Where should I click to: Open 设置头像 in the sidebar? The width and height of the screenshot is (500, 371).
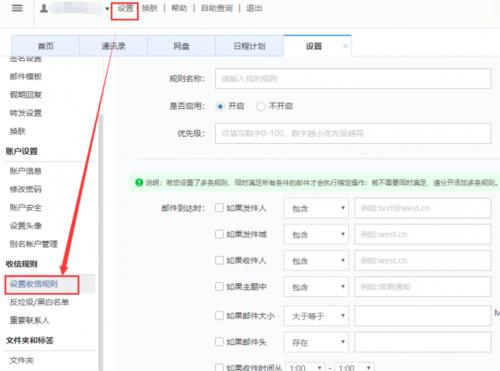26,226
